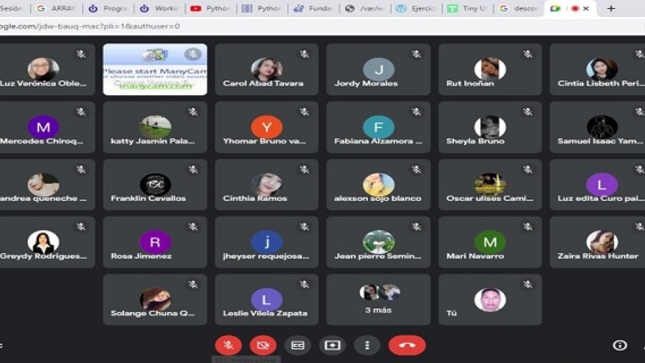Click the browser address bar URL
This screenshot has width=645, height=363.
90,26
